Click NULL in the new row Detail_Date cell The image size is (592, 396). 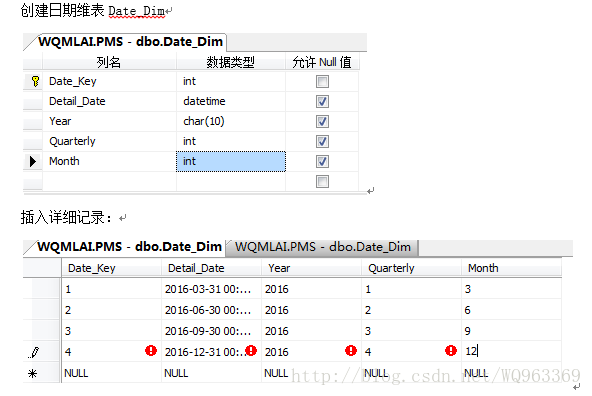(176, 373)
